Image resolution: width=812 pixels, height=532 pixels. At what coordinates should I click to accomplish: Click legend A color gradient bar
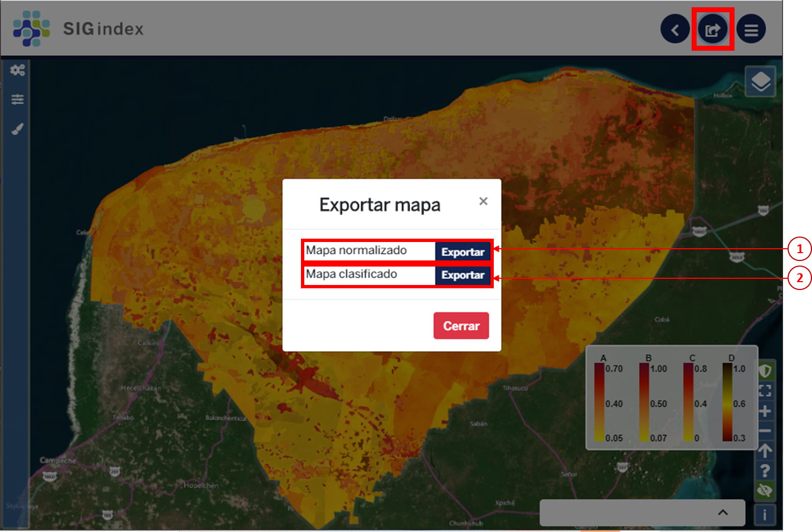[599, 403]
